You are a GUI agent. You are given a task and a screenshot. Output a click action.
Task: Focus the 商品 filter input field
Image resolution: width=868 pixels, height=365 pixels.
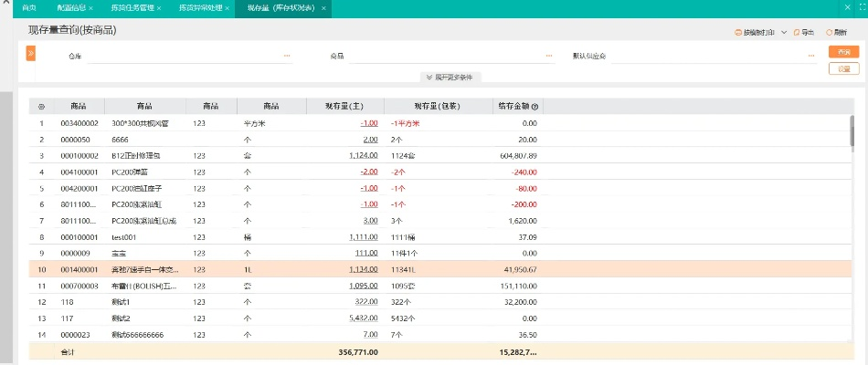[451, 57]
